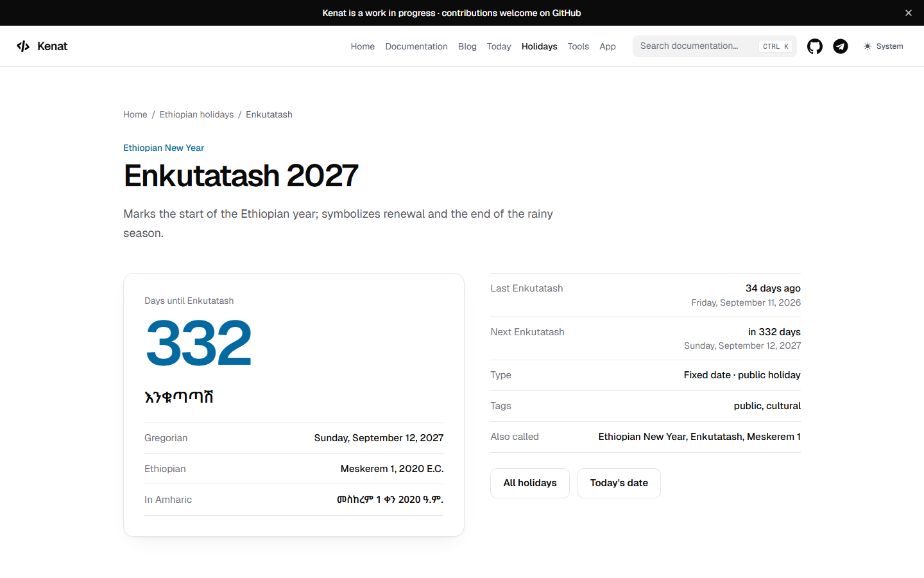Toggle the System theme switcher
The height and width of the screenshot is (578, 924).
click(884, 46)
